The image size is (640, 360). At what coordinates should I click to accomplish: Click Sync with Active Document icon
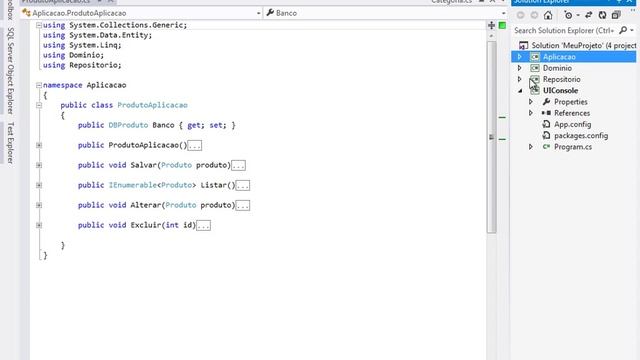(588, 16)
